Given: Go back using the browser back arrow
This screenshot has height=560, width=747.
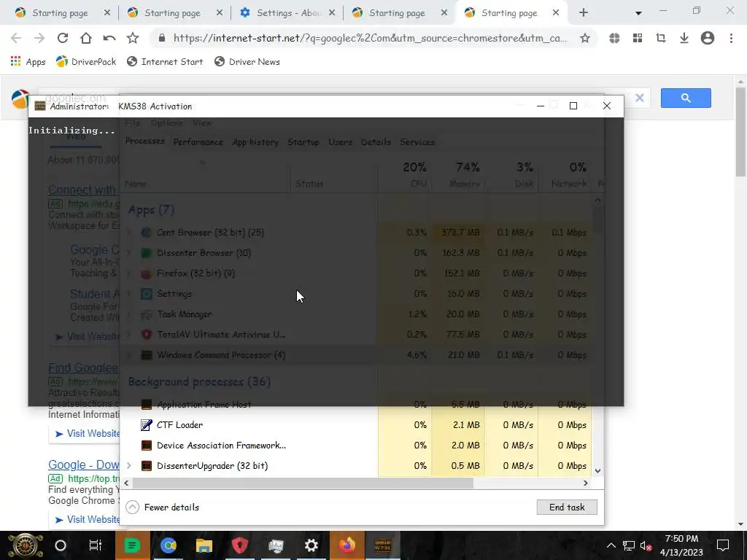Looking at the screenshot, I should pyautogui.click(x=16, y=38).
